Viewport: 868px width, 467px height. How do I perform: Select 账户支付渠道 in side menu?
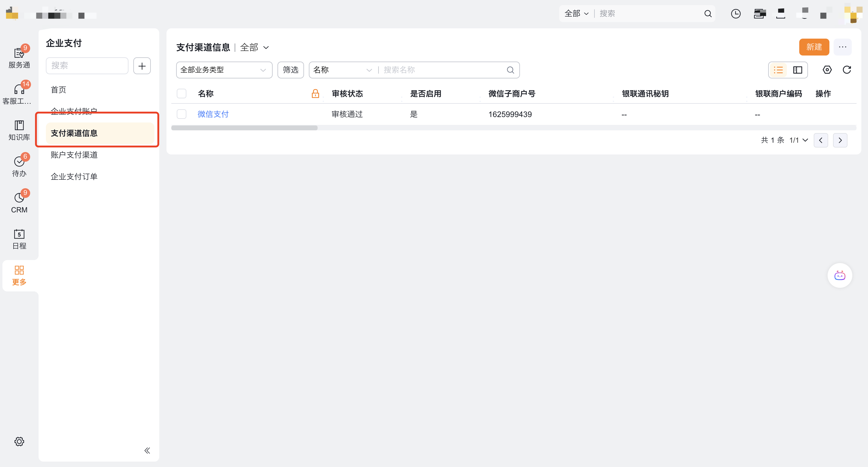[x=74, y=155]
